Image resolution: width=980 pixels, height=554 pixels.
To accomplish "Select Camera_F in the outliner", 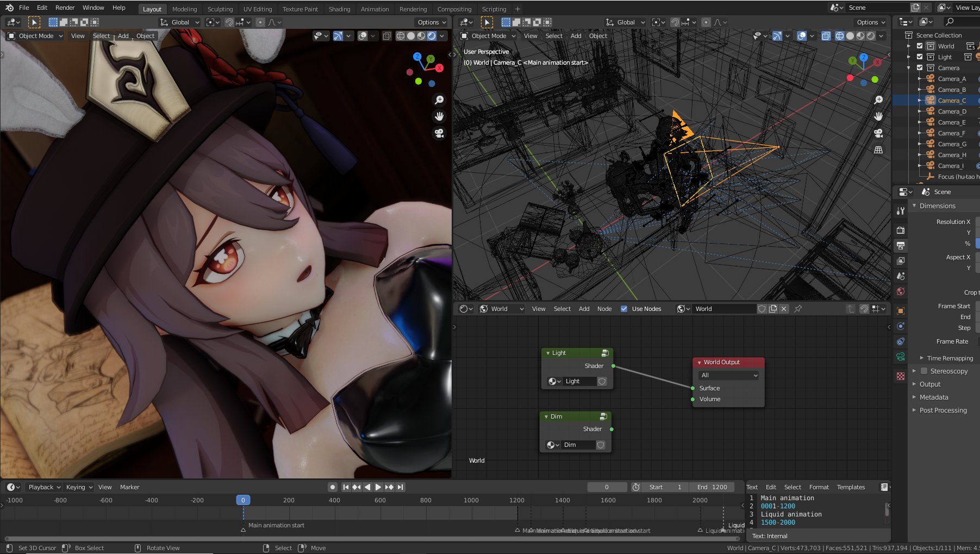I will pyautogui.click(x=951, y=133).
